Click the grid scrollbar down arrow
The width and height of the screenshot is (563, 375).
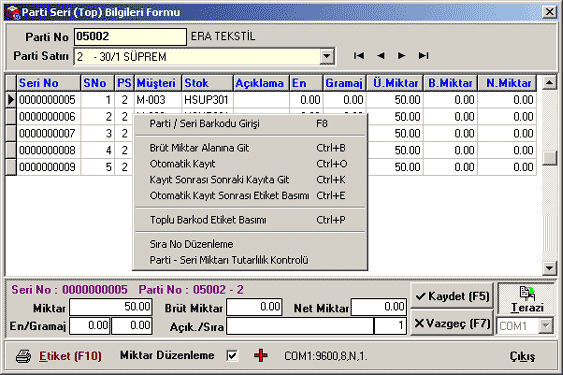click(x=549, y=268)
